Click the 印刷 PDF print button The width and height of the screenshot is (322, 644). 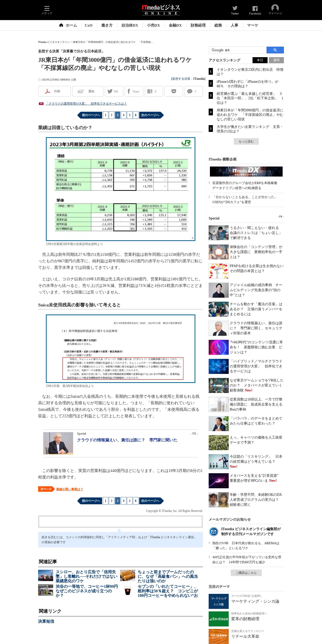point(54,91)
